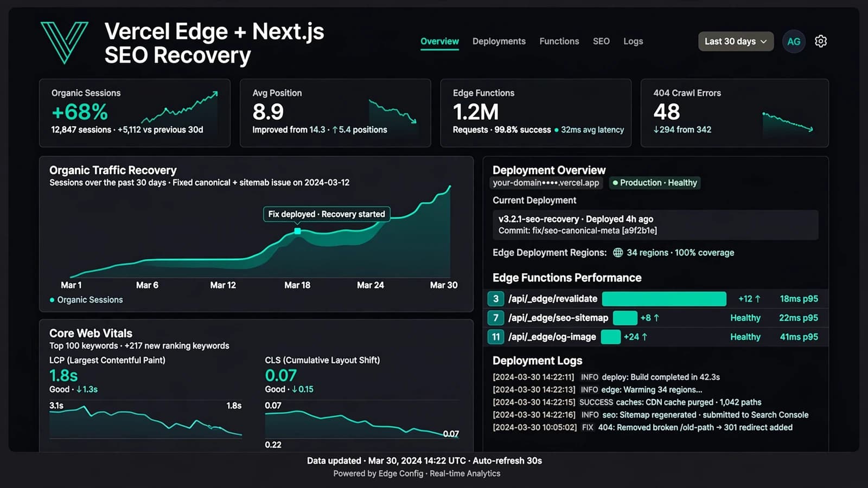Image resolution: width=868 pixels, height=488 pixels.
Task: Click the Mar 12 axis label
Action: coord(223,285)
